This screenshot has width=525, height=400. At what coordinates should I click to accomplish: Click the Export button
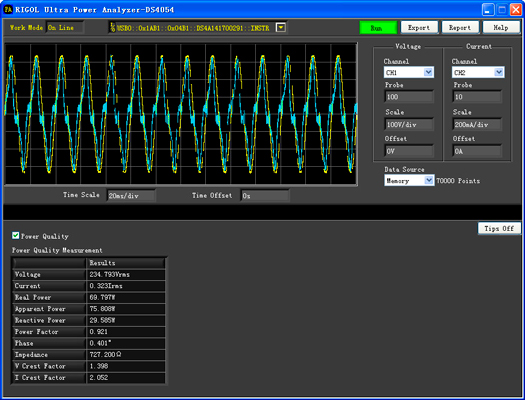[419, 28]
